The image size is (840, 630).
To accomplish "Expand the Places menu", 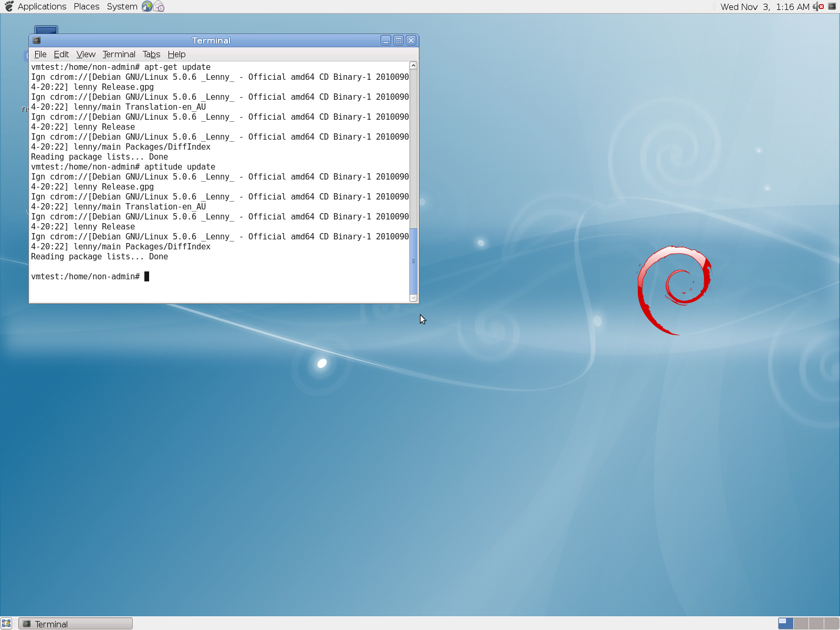I will [87, 6].
